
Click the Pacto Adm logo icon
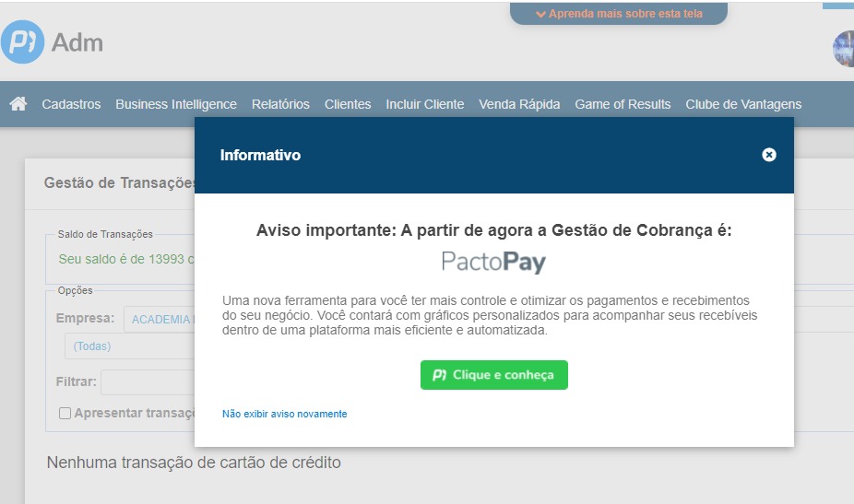click(x=23, y=42)
